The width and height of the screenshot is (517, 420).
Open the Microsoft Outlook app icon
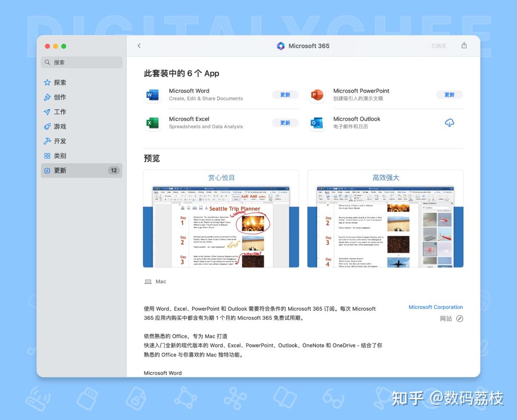[x=317, y=123]
